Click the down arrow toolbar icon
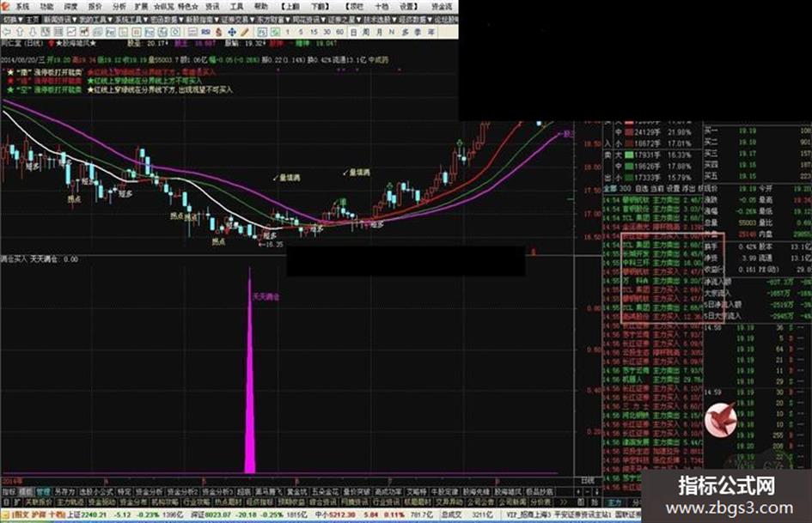Viewport: 812px width, 523px height. [33, 32]
